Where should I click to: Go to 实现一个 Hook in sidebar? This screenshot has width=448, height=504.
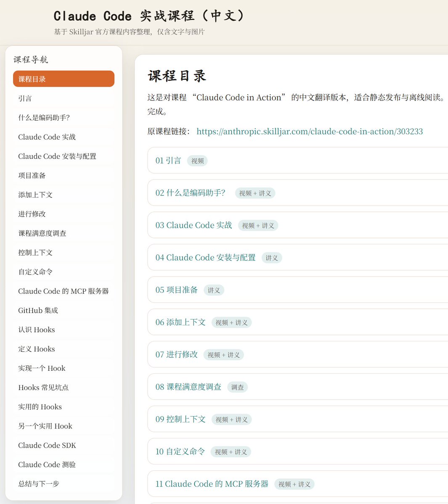point(64,368)
